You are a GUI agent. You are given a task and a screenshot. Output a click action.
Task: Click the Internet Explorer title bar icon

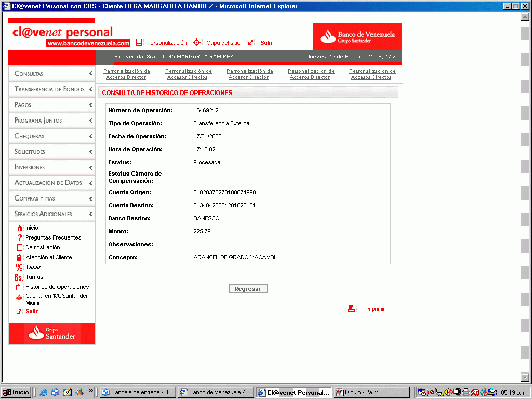[x=6, y=6]
